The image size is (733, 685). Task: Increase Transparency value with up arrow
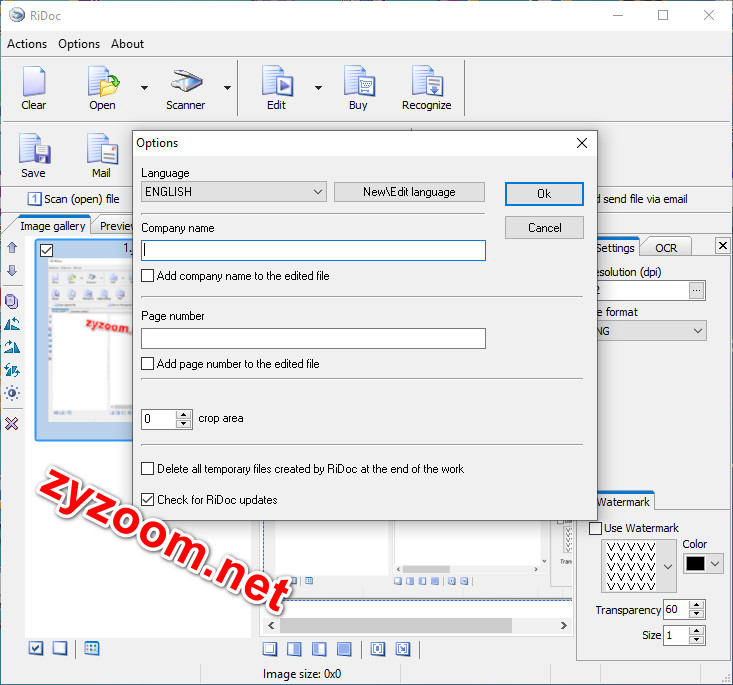pyautogui.click(x=697, y=605)
